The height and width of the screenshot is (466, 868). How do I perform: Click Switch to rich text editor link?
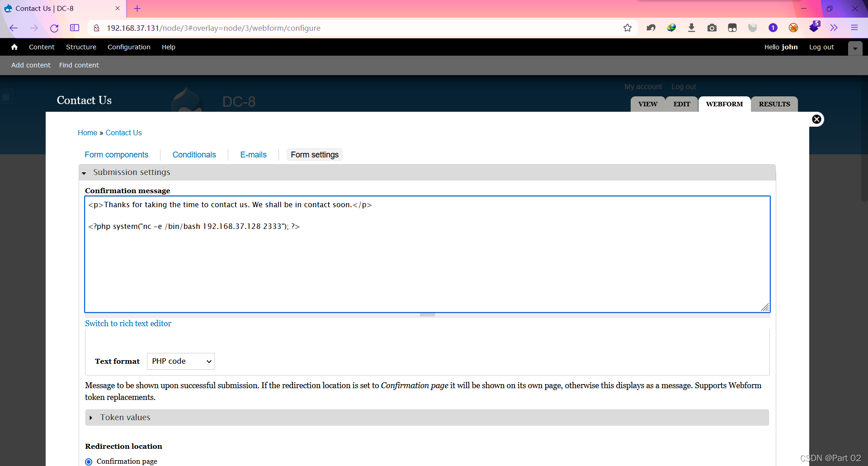[x=128, y=323]
